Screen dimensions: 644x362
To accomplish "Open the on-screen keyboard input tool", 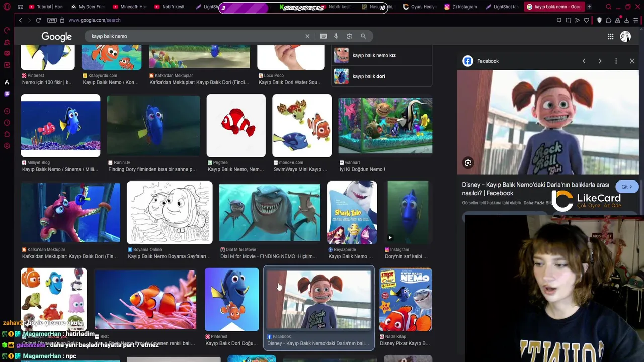I will [323, 36].
